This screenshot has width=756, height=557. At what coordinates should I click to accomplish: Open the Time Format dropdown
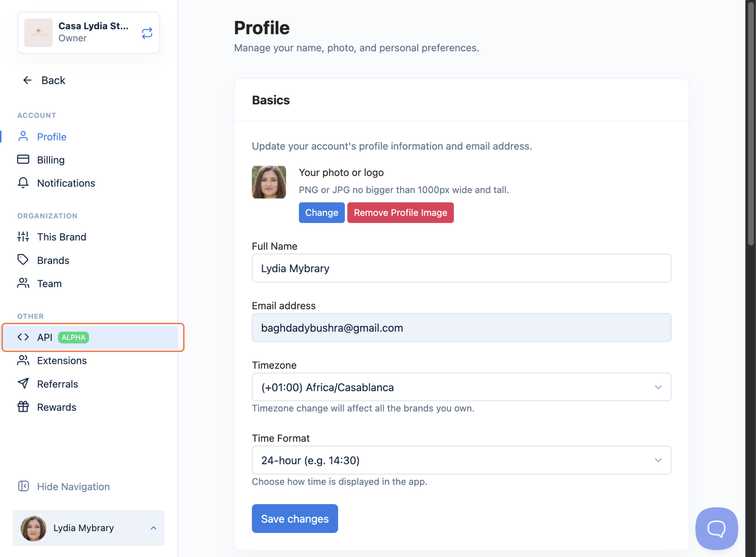[x=461, y=460]
